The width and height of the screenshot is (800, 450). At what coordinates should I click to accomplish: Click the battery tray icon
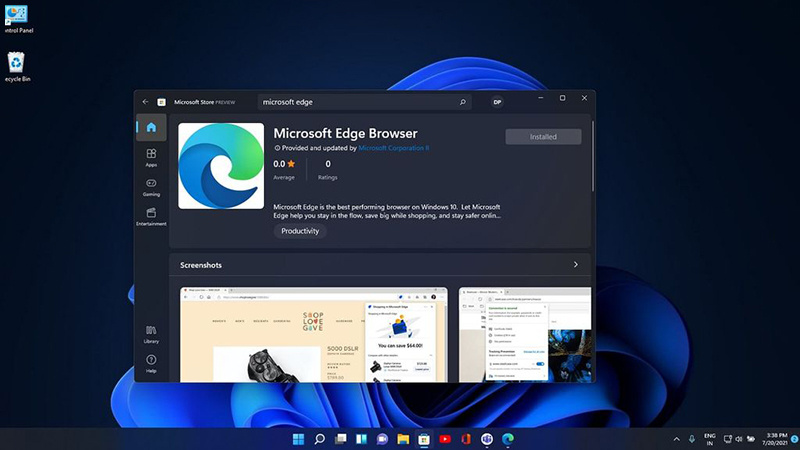coord(751,439)
